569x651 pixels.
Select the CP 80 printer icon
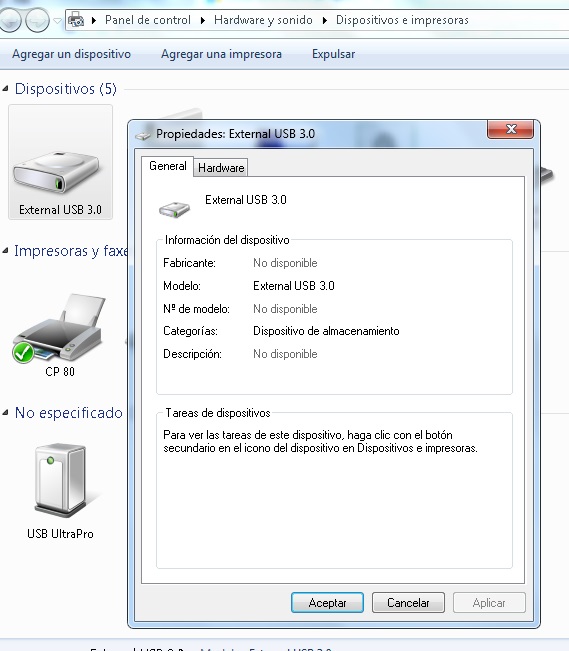tap(59, 328)
